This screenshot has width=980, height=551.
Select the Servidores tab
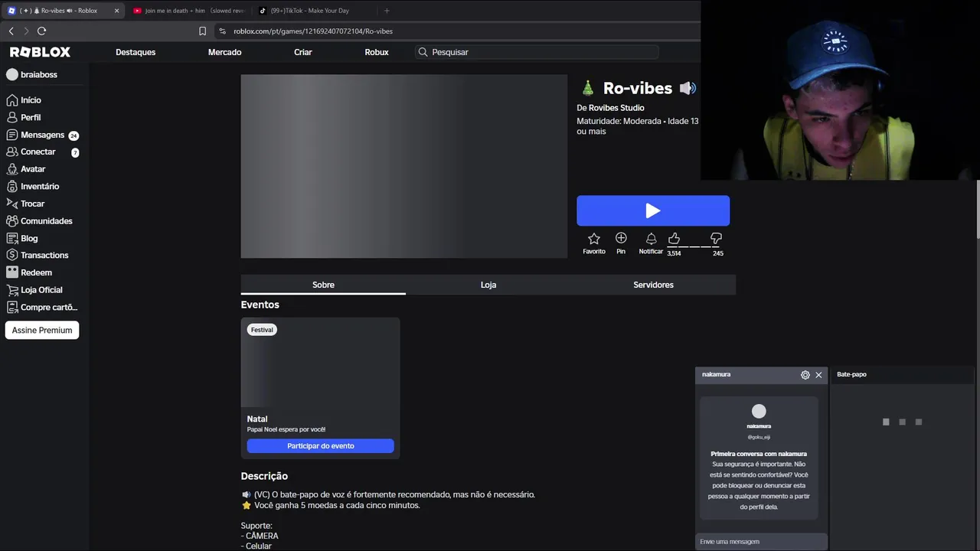653,285
